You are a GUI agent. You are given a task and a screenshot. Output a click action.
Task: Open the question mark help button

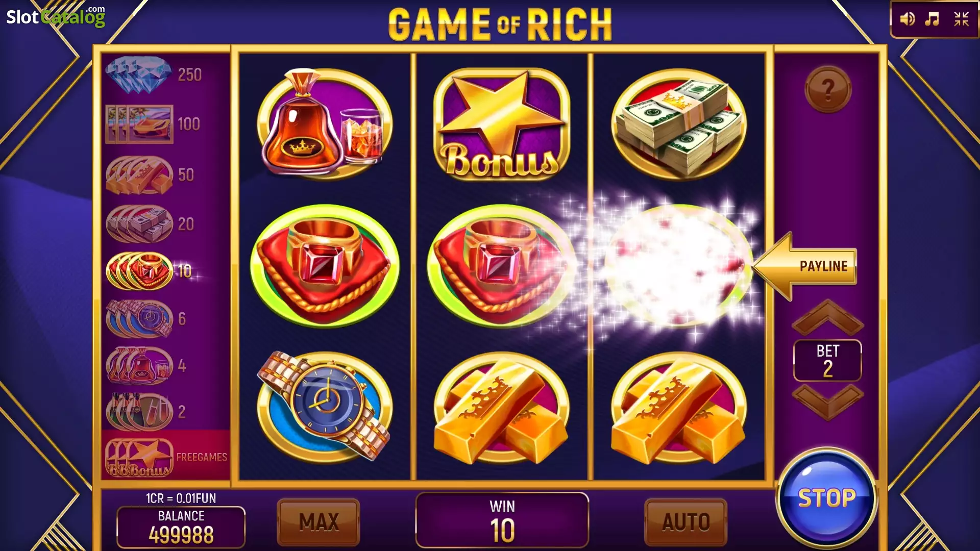(x=827, y=89)
